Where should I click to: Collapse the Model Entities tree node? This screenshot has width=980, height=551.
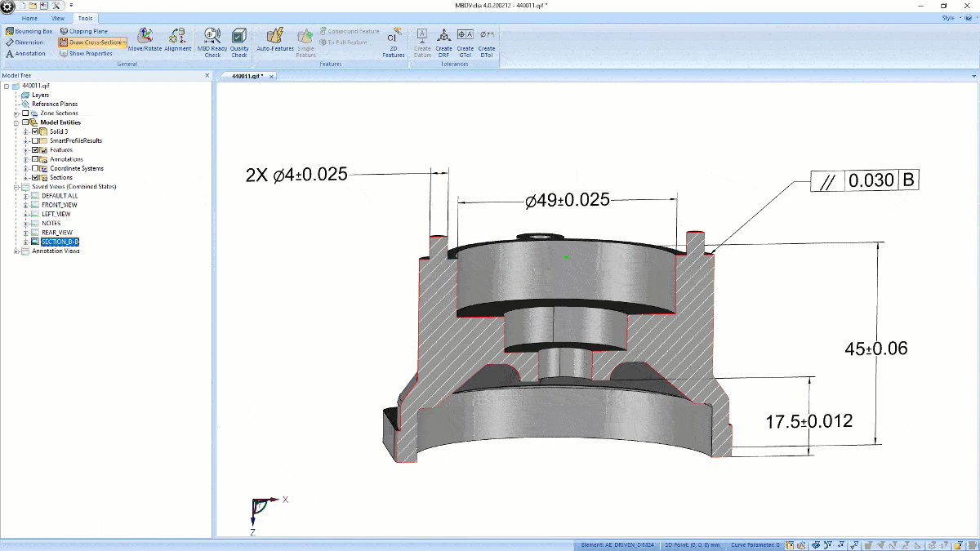pyautogui.click(x=17, y=122)
